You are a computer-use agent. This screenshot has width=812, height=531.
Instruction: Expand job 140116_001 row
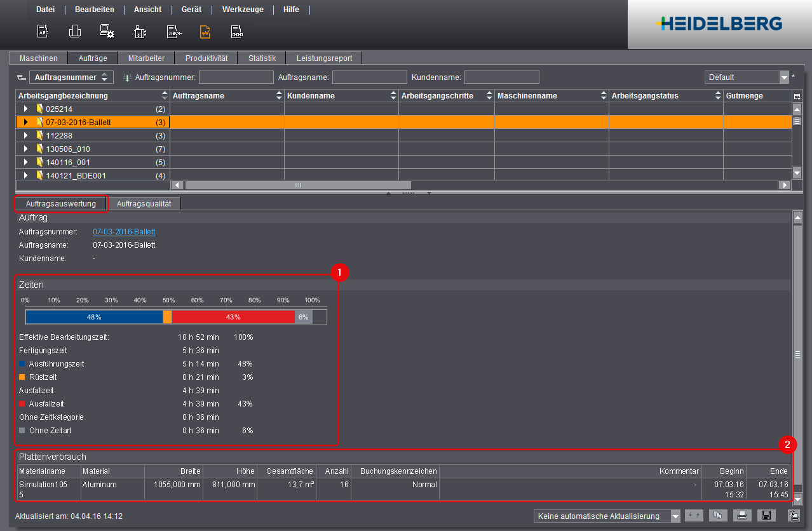pos(26,162)
